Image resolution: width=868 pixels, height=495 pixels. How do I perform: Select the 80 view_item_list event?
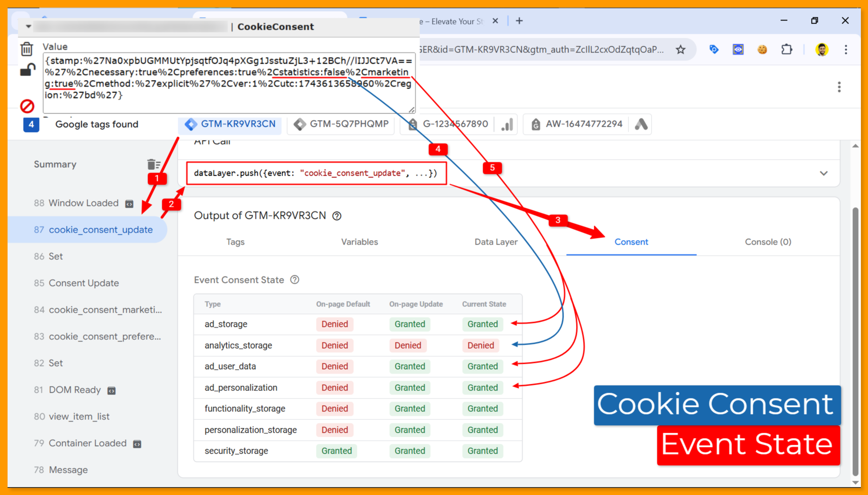click(x=79, y=416)
